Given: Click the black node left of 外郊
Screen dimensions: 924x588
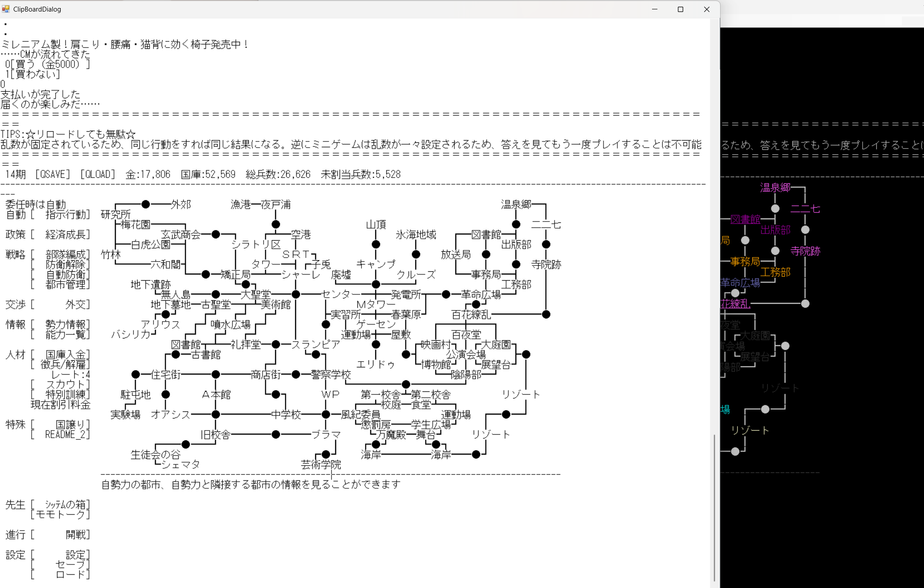Looking at the screenshot, I should 146,204.
